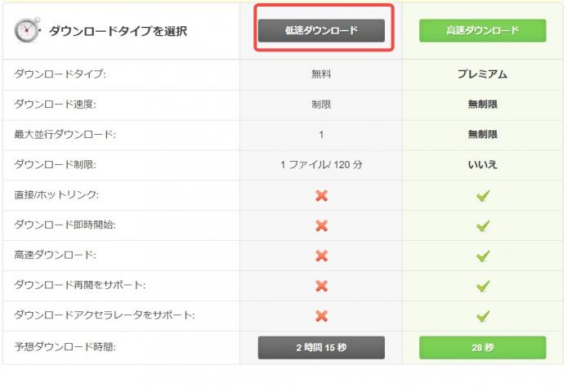Click green check for 高速ダウンロード row
572x392 pixels.
coord(482,256)
